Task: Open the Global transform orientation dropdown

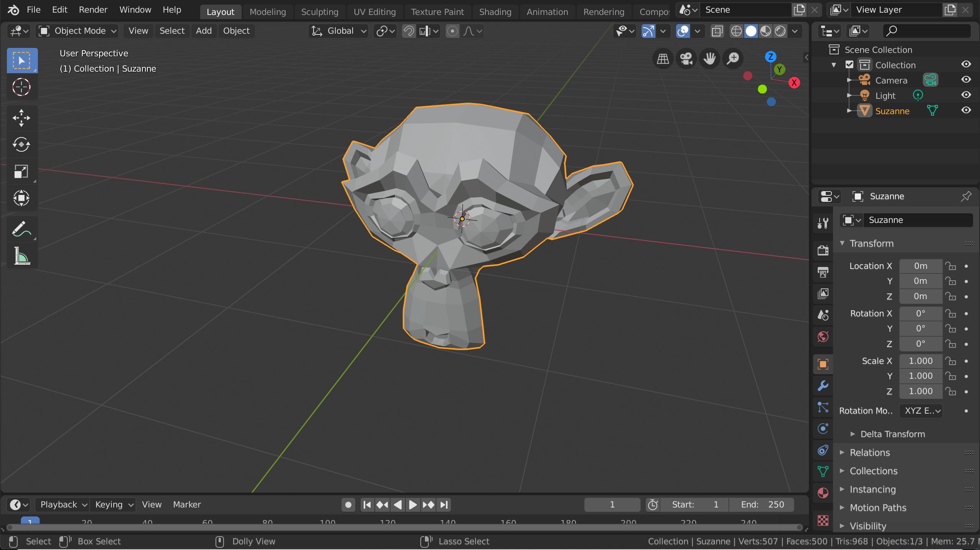Action: coord(339,31)
